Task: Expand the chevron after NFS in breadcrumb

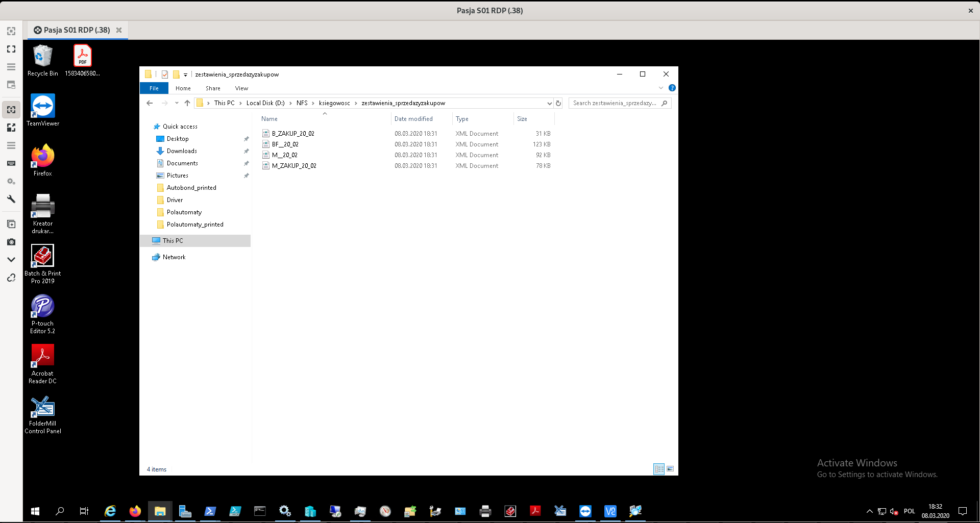Action: (x=313, y=103)
